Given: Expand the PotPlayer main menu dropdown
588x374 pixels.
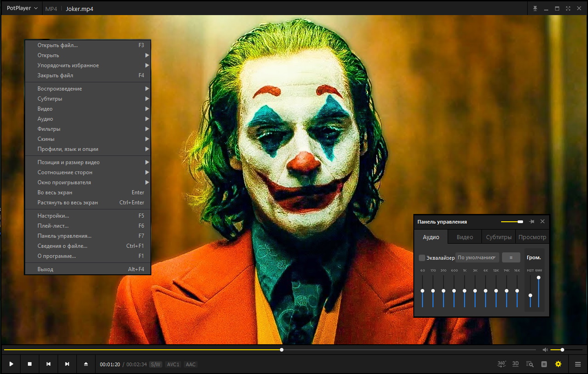Looking at the screenshot, I should pyautogui.click(x=22, y=8).
